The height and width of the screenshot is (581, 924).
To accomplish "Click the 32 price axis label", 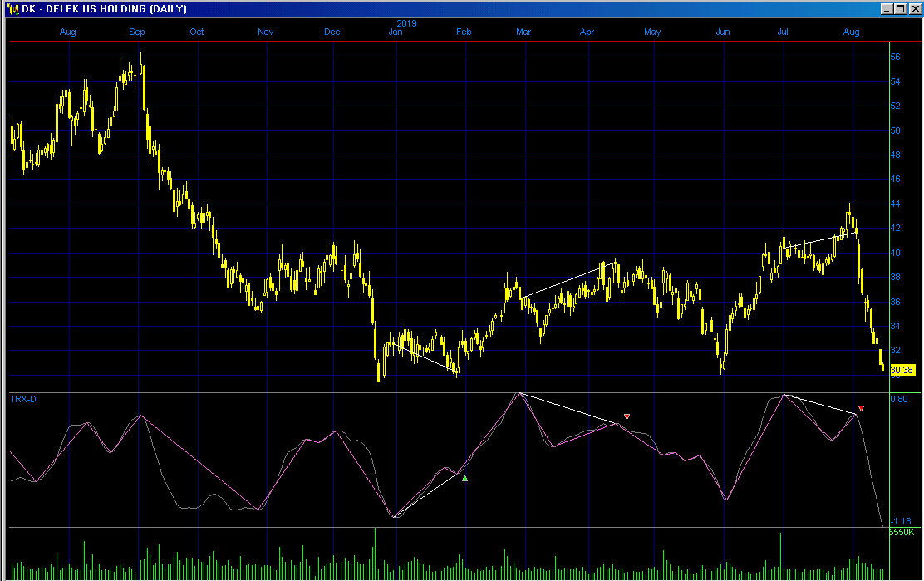I will 895,350.
